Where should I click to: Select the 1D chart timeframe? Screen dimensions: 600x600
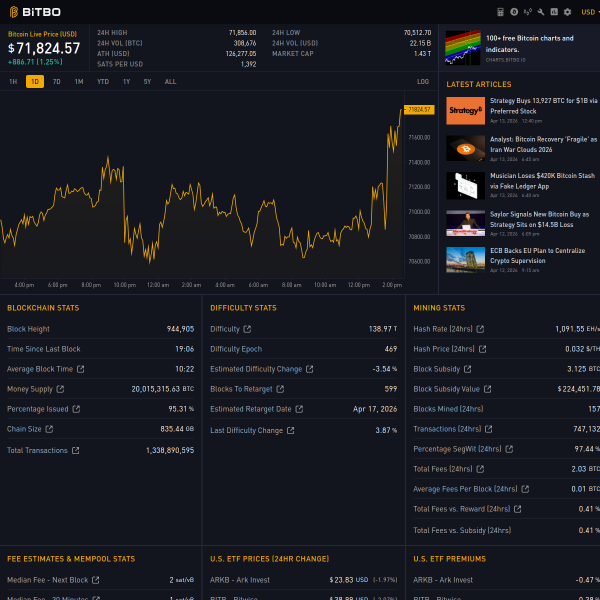(x=35, y=82)
